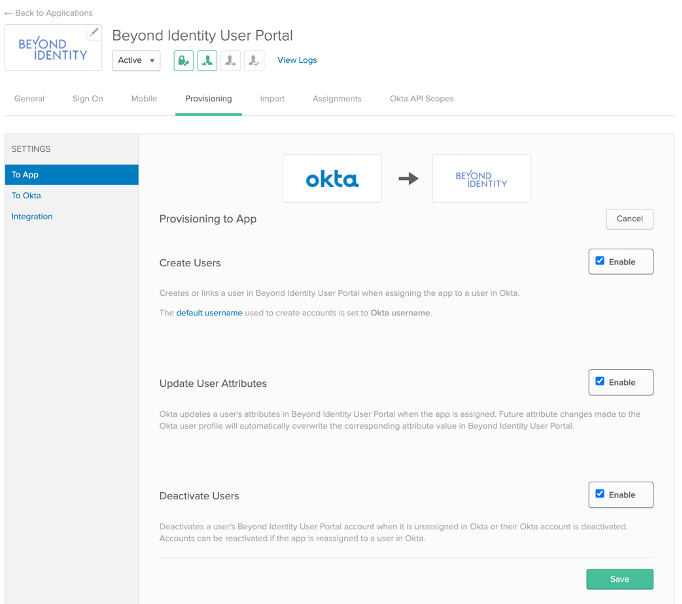
Task: Disable the Create Users checkbox
Action: [x=600, y=261]
